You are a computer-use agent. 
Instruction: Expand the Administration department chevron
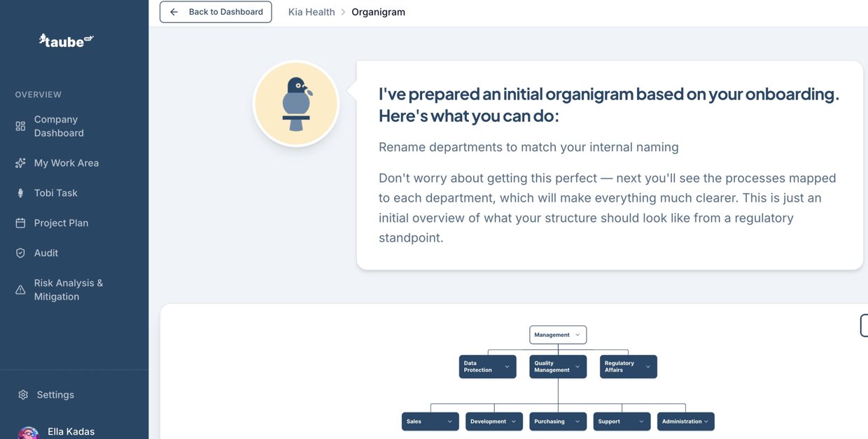706,421
